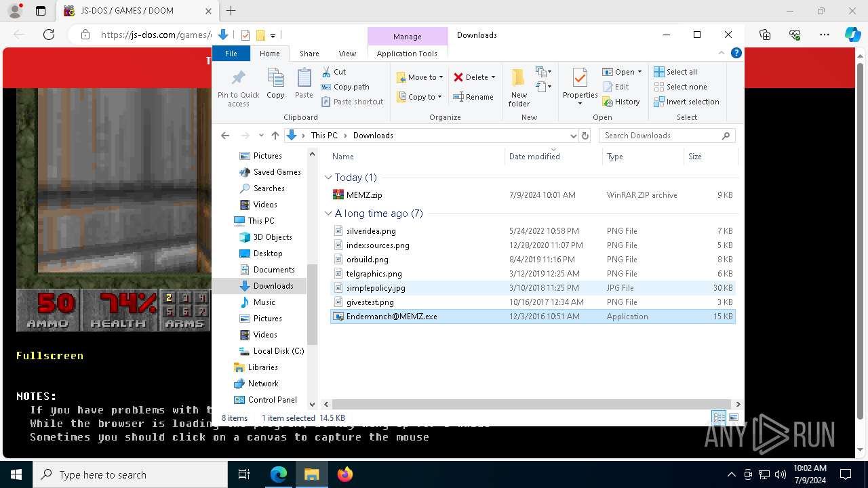Open the Move to dropdown
This screenshot has height=488, width=868.
point(420,77)
